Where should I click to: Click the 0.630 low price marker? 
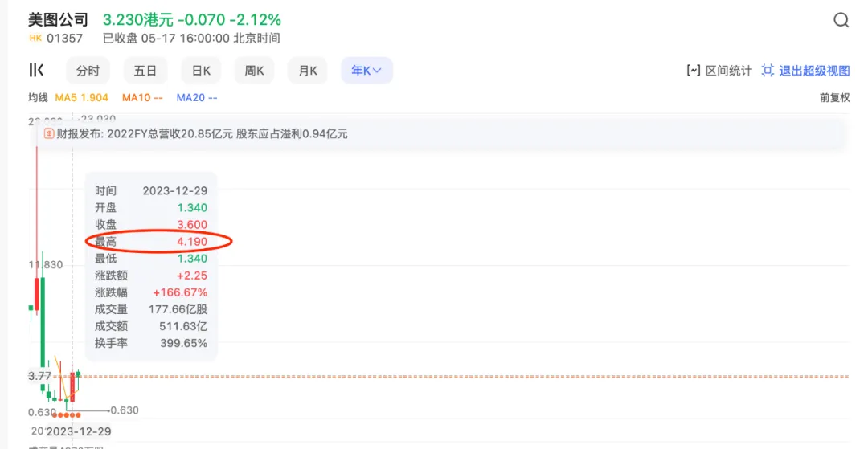(125, 410)
